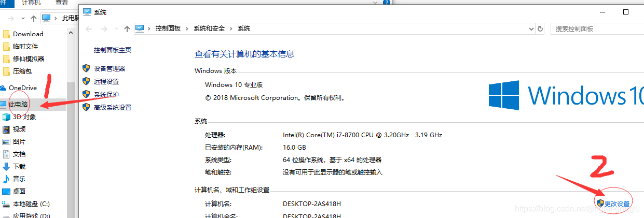The width and height of the screenshot is (644, 218).
Task: Select the Windows 10 专业版 text
Action: pos(234,84)
